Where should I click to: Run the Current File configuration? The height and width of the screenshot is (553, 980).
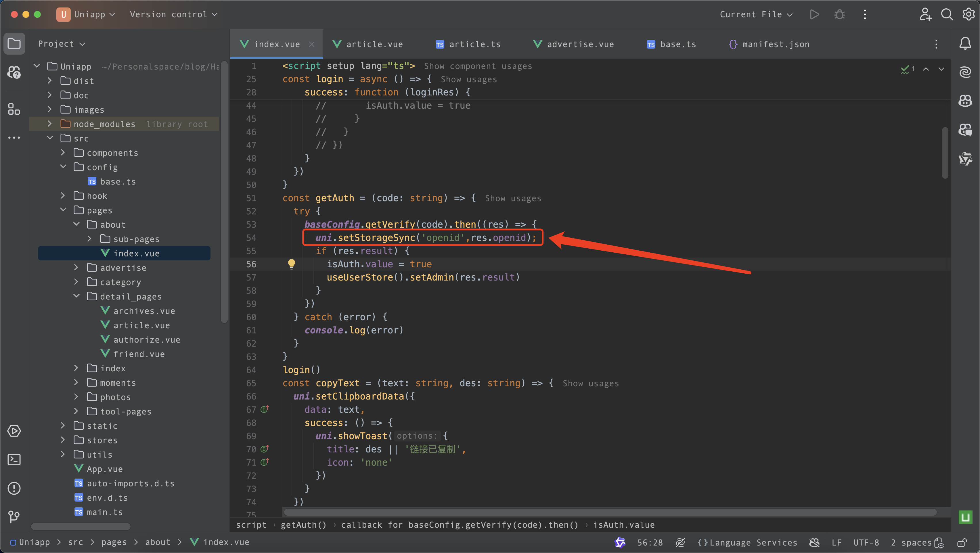pos(814,14)
